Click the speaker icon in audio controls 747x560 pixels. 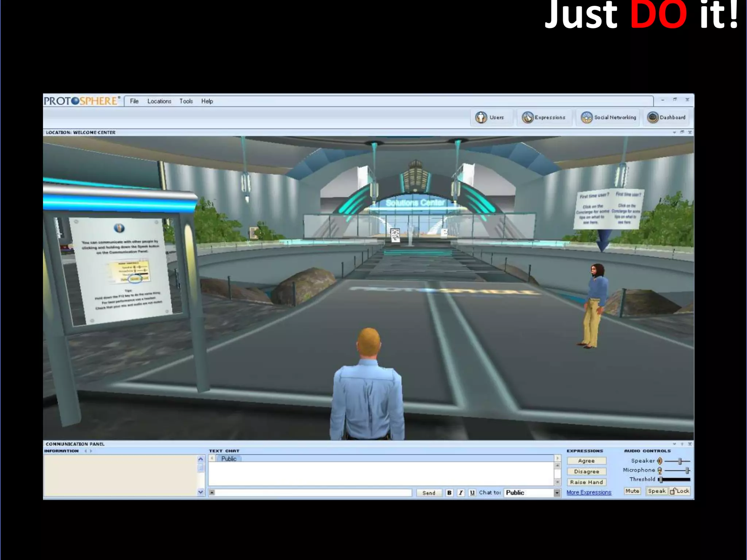(x=659, y=461)
